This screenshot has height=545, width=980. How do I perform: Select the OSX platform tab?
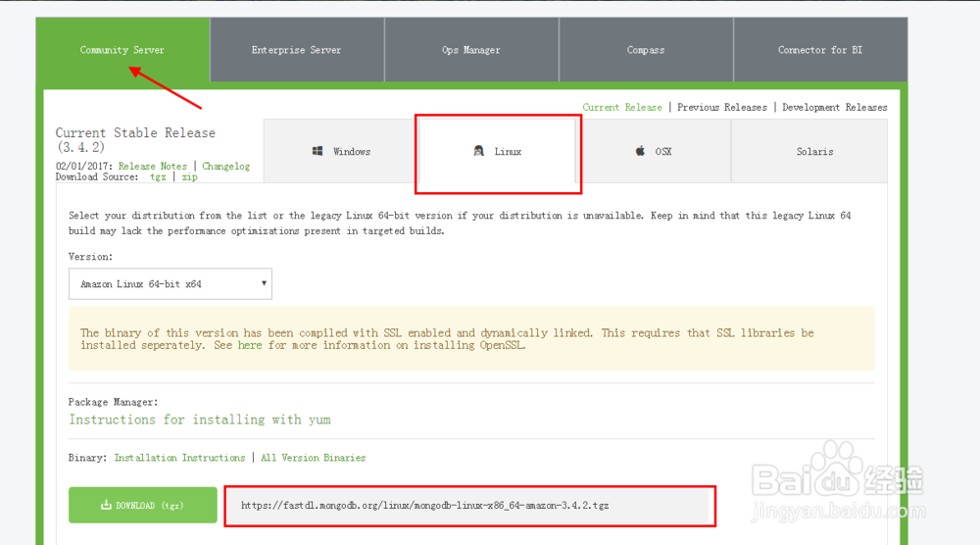[653, 151]
